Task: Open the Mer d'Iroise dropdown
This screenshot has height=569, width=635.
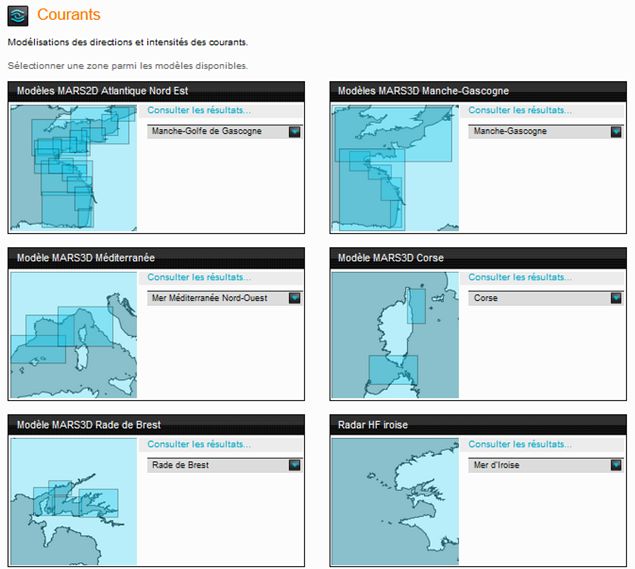Action: point(546,465)
